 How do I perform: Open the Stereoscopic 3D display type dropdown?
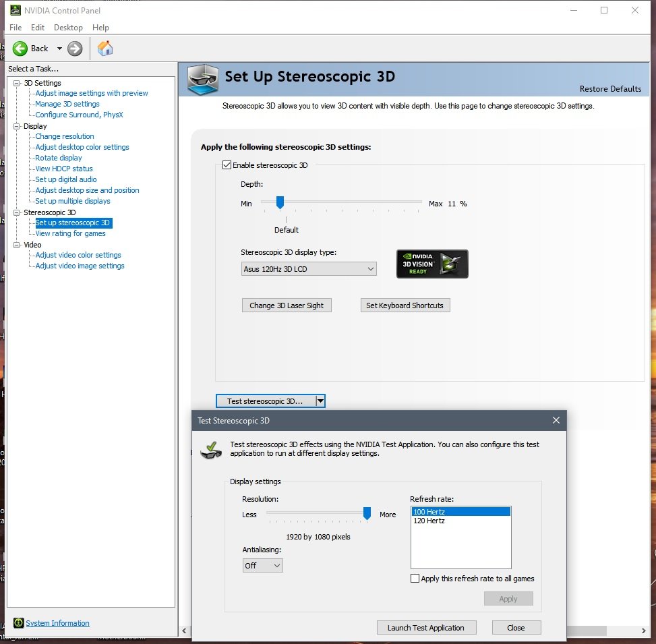(x=309, y=268)
